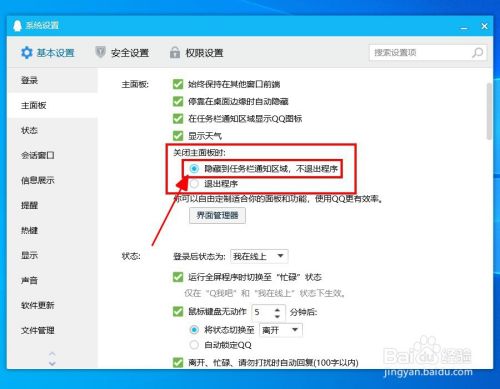Minimize the 系统设置 window

(x=464, y=27)
